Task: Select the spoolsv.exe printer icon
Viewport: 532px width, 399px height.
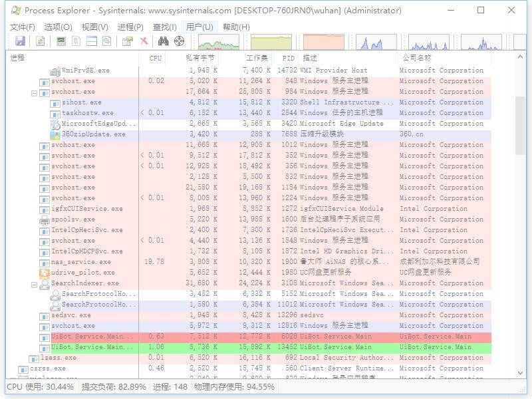Action: tap(45, 220)
